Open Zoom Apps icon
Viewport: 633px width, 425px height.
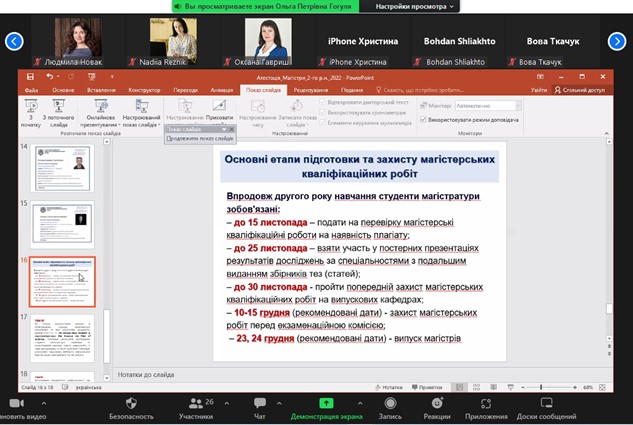486,403
